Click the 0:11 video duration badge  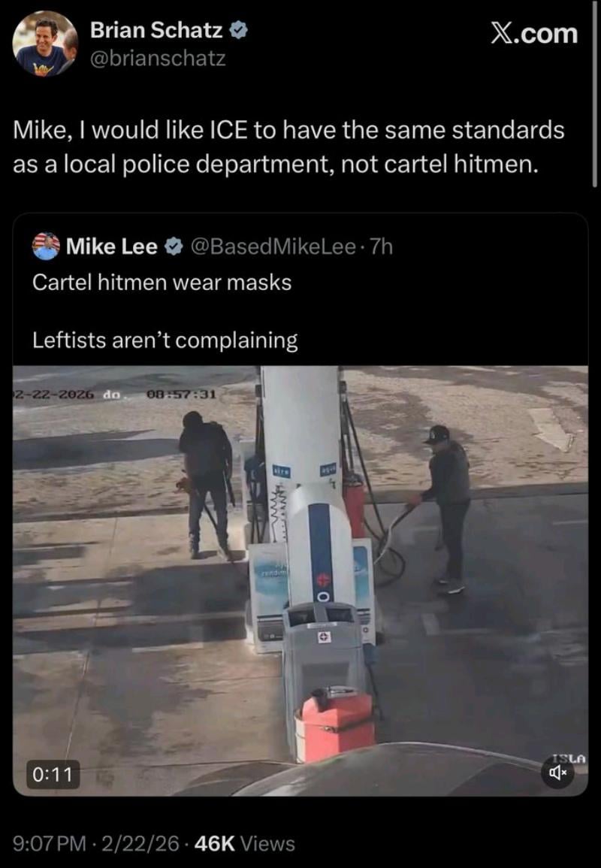pos(53,774)
